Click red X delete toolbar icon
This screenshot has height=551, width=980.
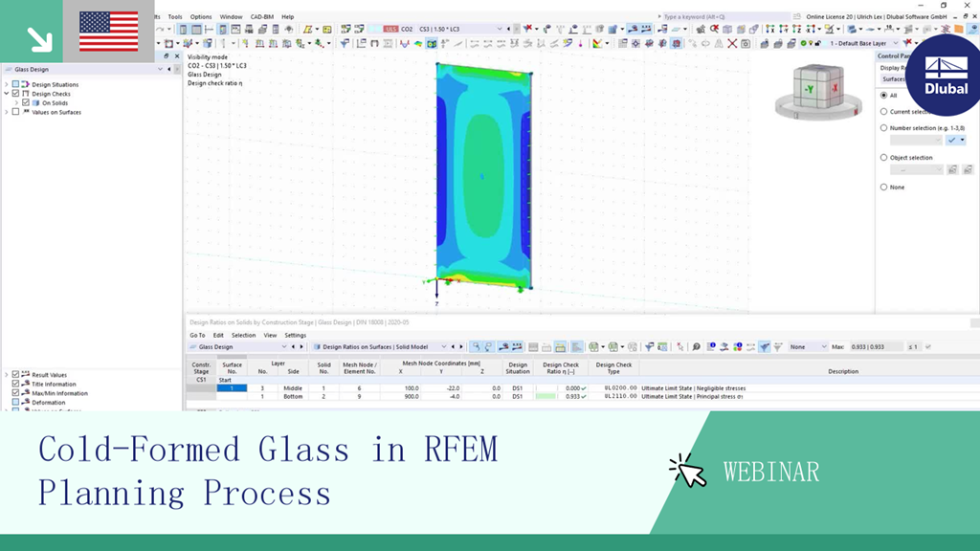pyautogui.click(x=732, y=43)
